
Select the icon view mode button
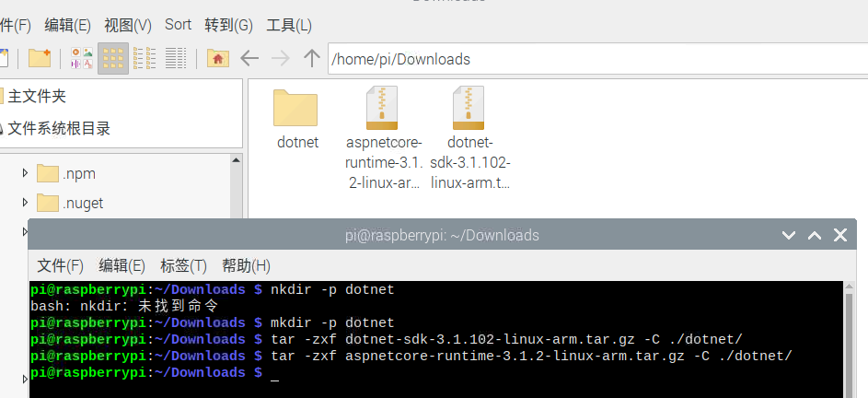[x=113, y=58]
